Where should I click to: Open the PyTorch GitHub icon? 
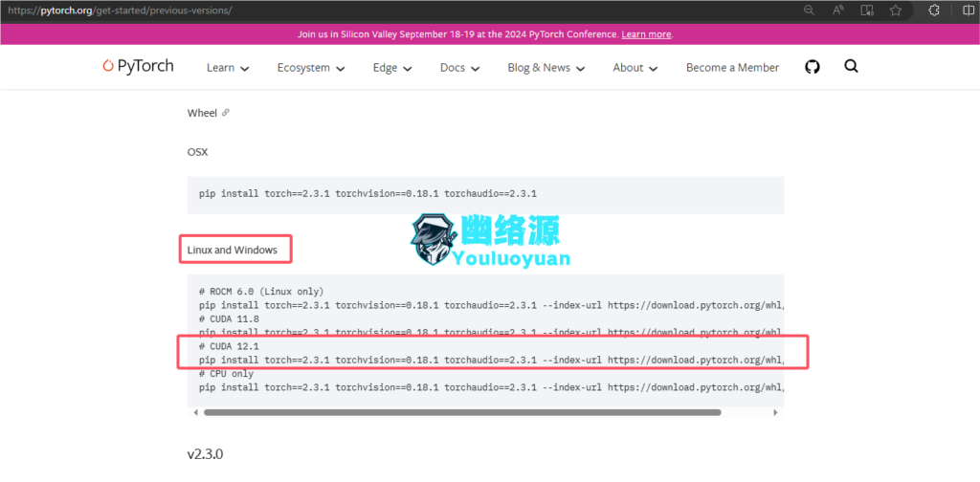click(812, 67)
